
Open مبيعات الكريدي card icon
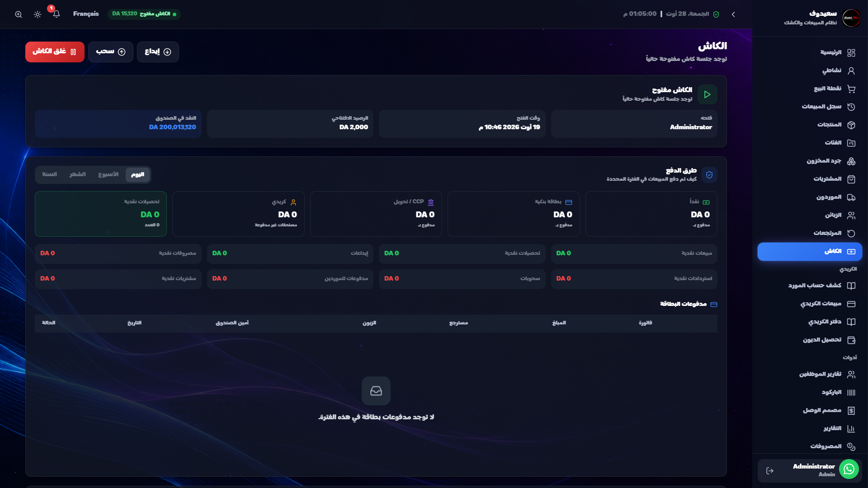click(851, 304)
